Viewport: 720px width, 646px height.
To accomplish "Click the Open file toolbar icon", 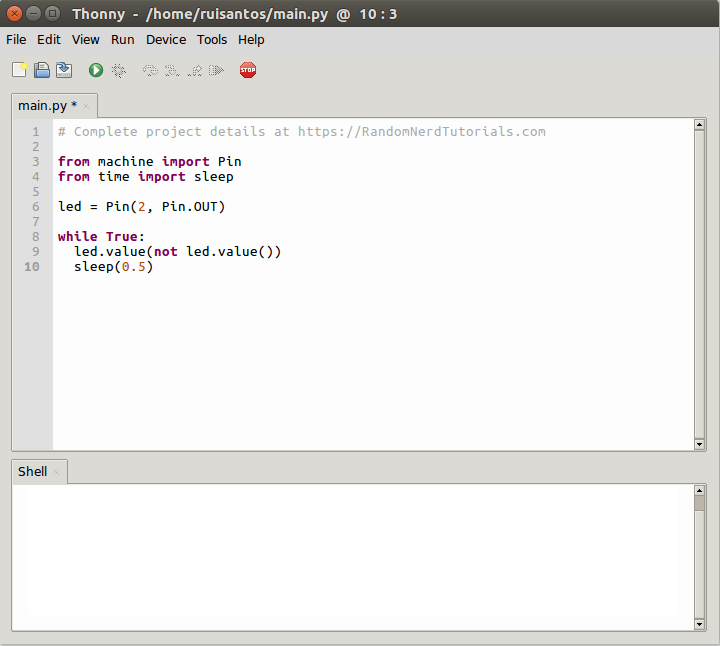I will tap(42, 70).
